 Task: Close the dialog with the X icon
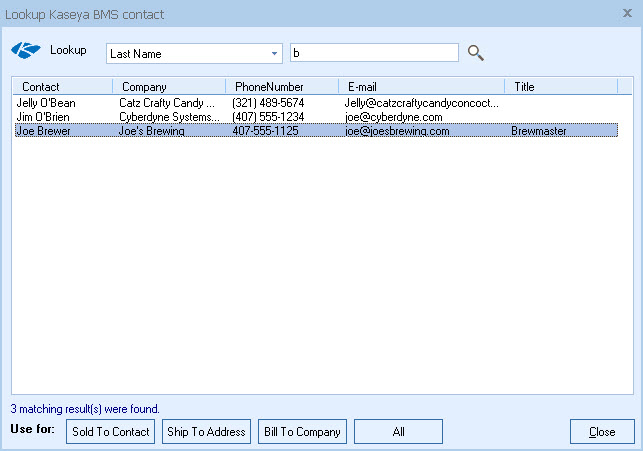tap(627, 13)
